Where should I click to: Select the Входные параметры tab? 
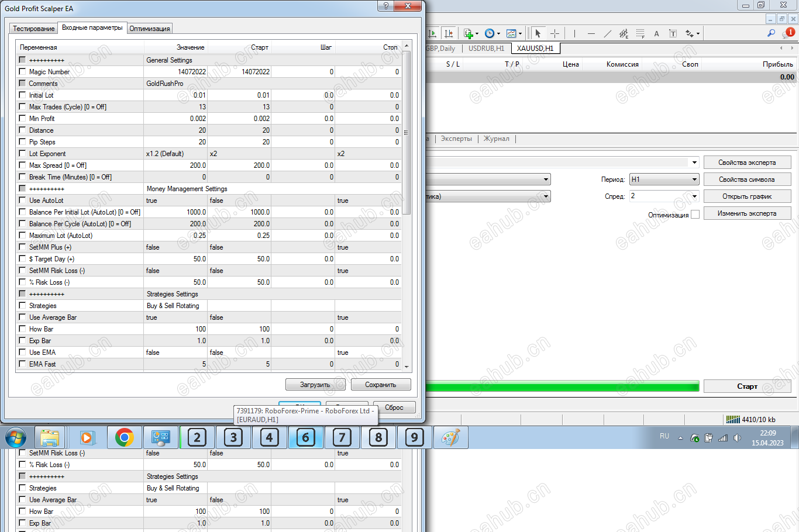pyautogui.click(x=92, y=27)
